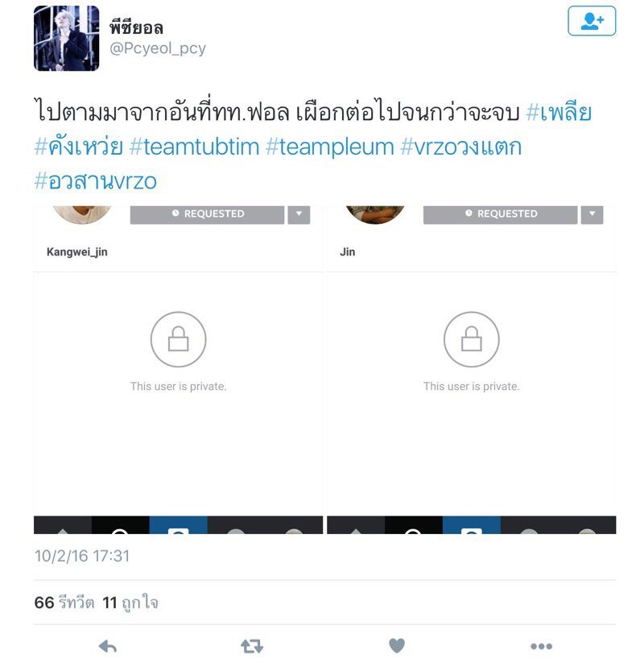Viewport: 644px width, 663px height.
Task: Tap the retweet arrows icon
Action: [252, 646]
